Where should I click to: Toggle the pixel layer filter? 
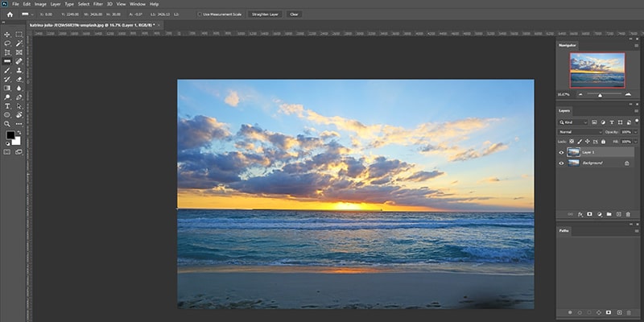click(594, 122)
